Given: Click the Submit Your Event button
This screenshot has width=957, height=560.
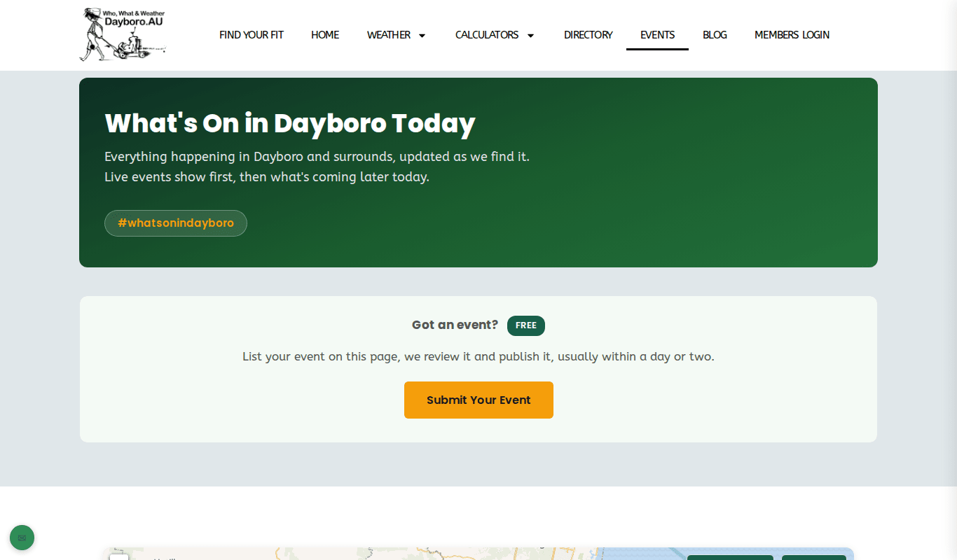Looking at the screenshot, I should coord(478,400).
